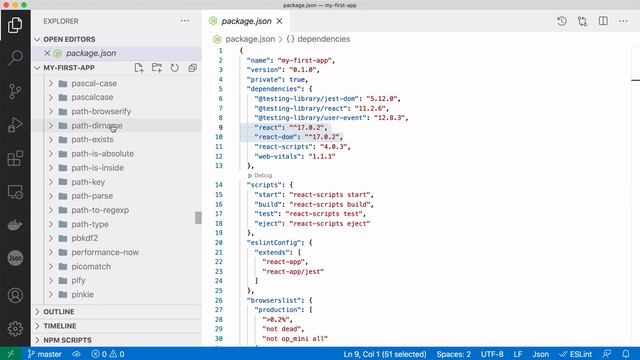Image resolution: width=640 pixels, height=360 pixels.
Task: Click the feedback icon in status bar
Action: (607, 354)
